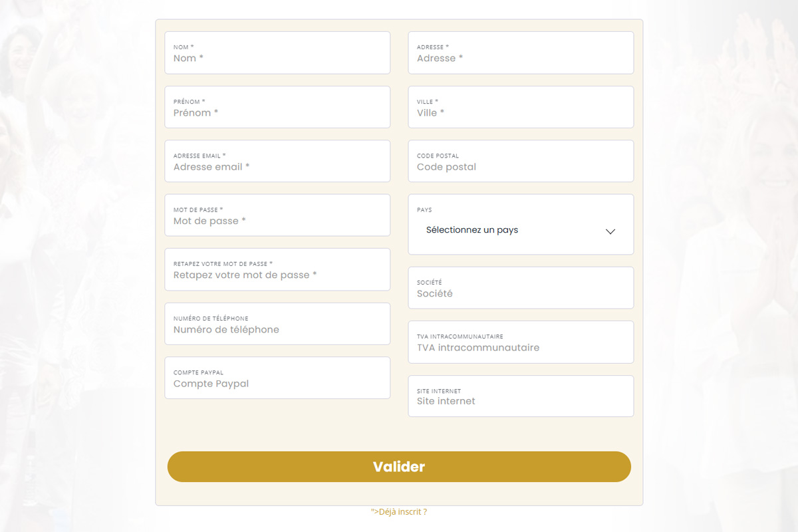Screen dimensions: 798x532
Task: Click the Nom input field
Action: pos(277,58)
